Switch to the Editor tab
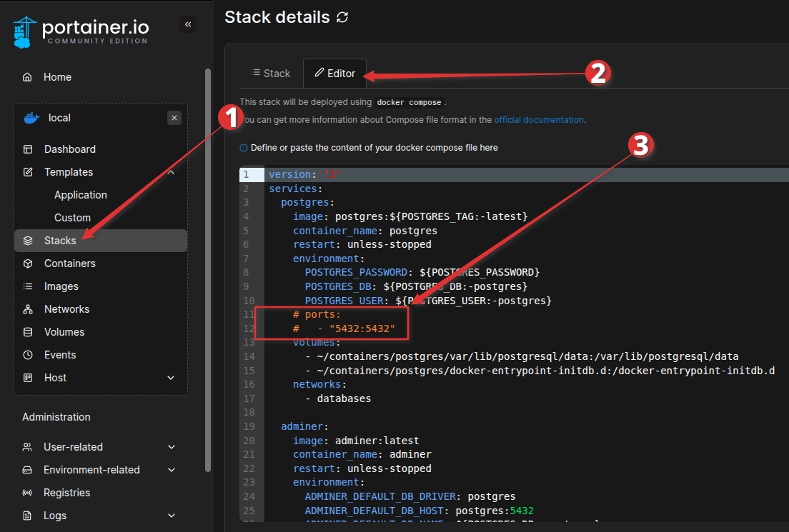The width and height of the screenshot is (789, 532). [x=334, y=74]
